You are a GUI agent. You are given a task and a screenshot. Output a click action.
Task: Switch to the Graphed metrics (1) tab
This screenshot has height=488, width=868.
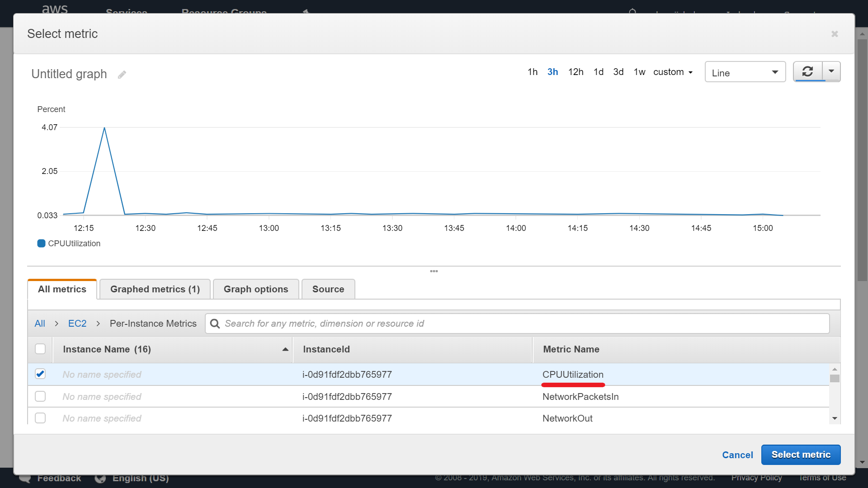pos(155,289)
